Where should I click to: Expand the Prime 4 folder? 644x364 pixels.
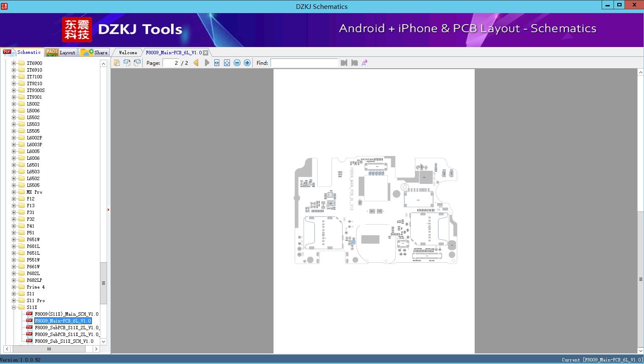pos(14,287)
